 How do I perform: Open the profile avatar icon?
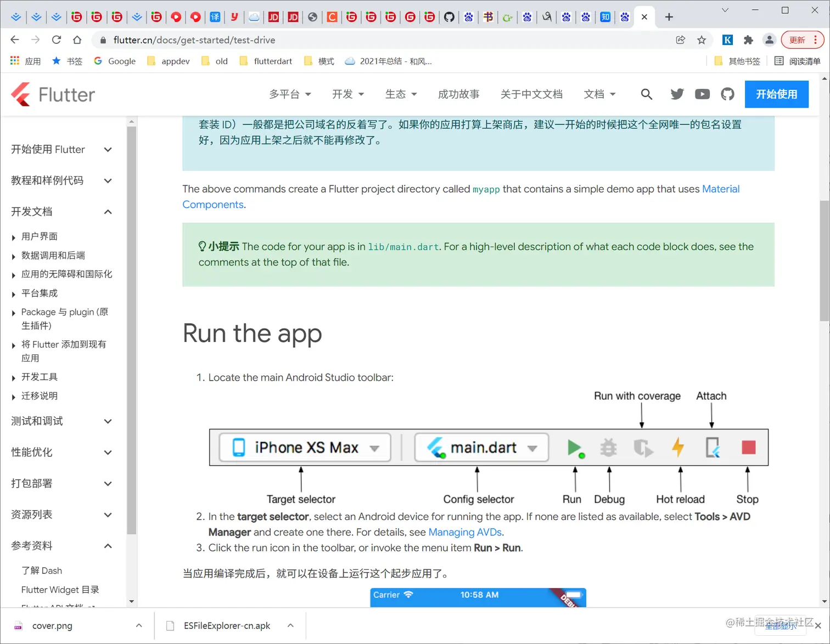coord(769,39)
